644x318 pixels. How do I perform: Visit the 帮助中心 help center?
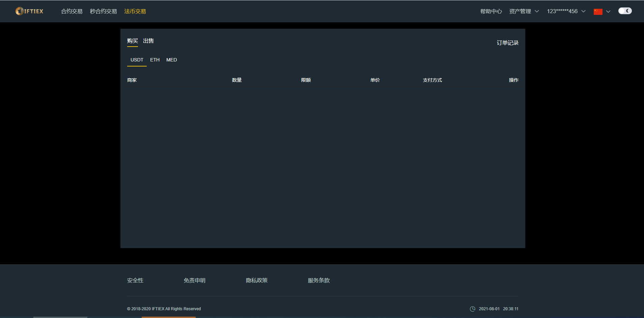(491, 11)
